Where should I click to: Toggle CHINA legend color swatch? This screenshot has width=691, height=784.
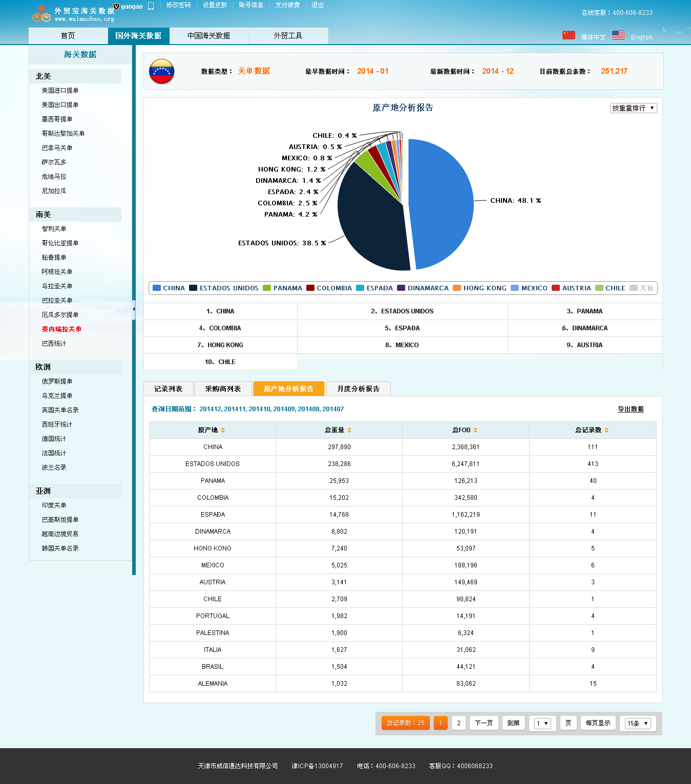157,288
